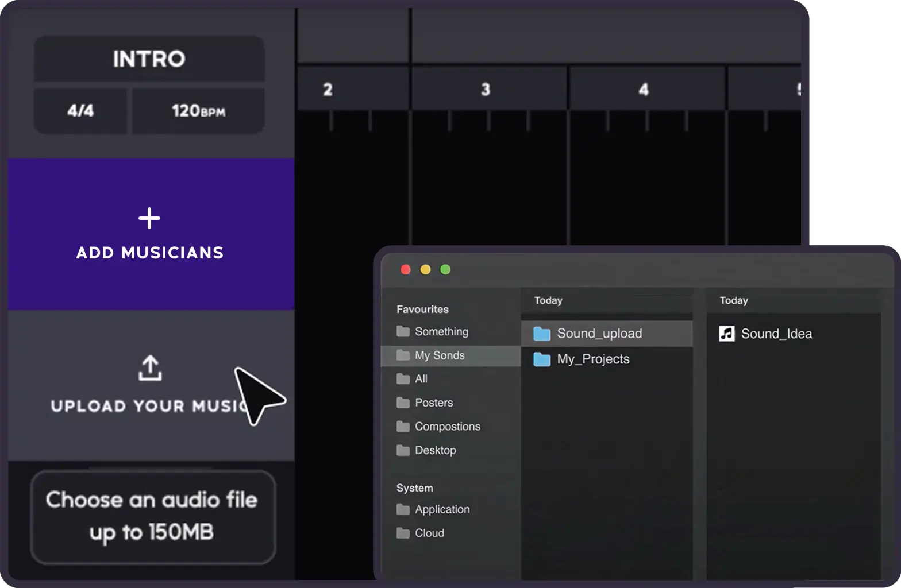
Task: Jump to bar 4 on the timeline
Action: pyautogui.click(x=644, y=90)
